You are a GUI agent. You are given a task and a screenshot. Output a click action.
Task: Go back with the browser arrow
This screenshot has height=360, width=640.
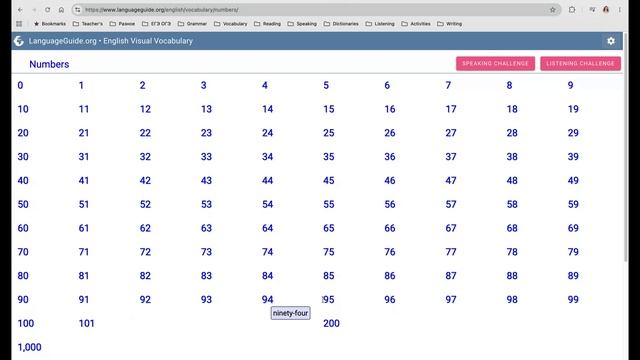click(x=20, y=9)
